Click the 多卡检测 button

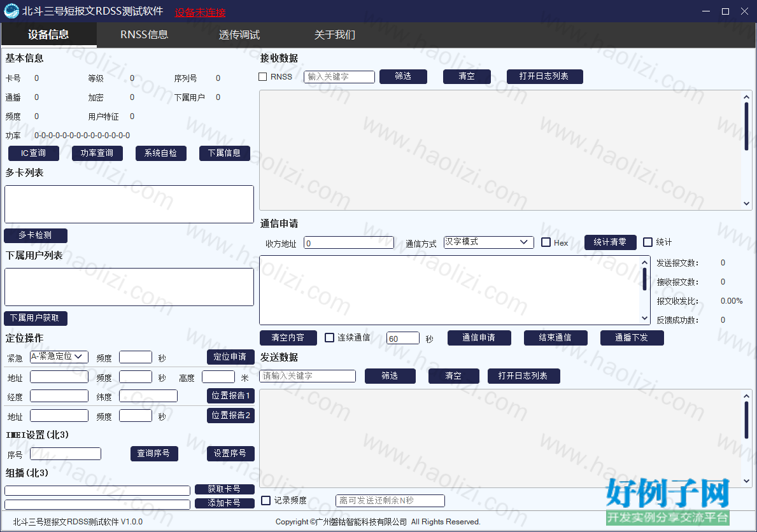[35, 235]
